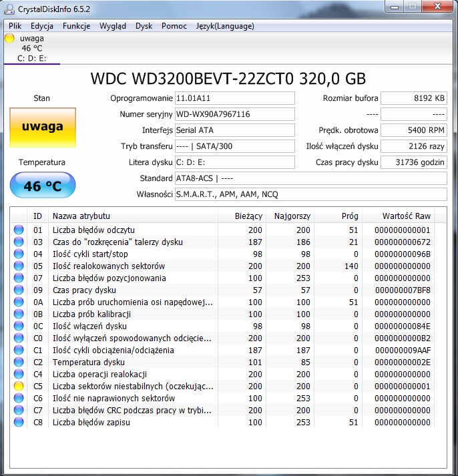Open the Funkcje menu
Image resolution: width=458 pixels, height=476 pixels.
(77, 26)
